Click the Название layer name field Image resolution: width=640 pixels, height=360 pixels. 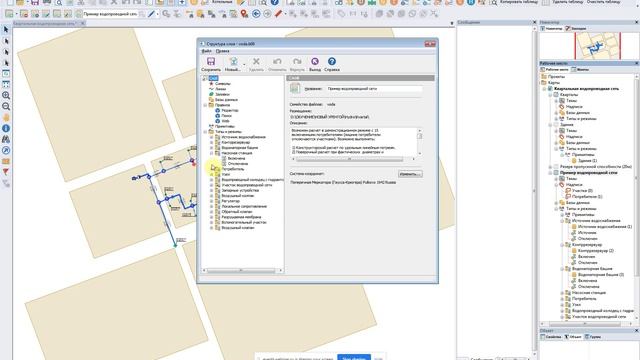374,89
